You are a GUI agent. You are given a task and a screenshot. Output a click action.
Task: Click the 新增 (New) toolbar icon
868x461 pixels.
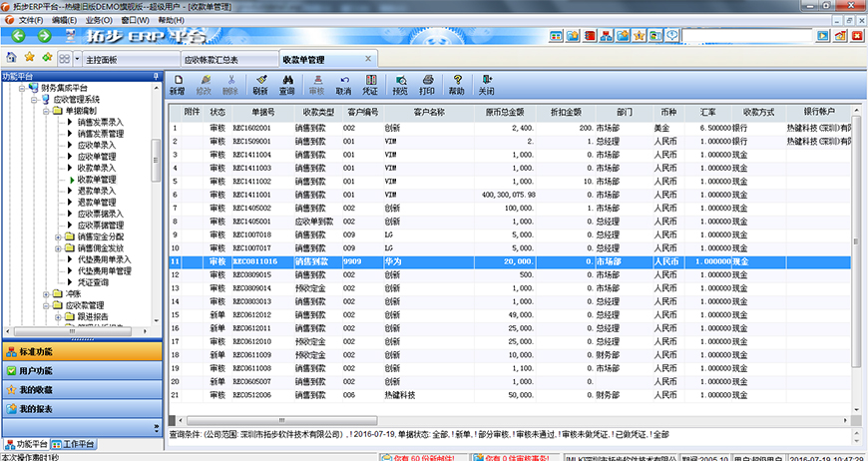[177, 85]
